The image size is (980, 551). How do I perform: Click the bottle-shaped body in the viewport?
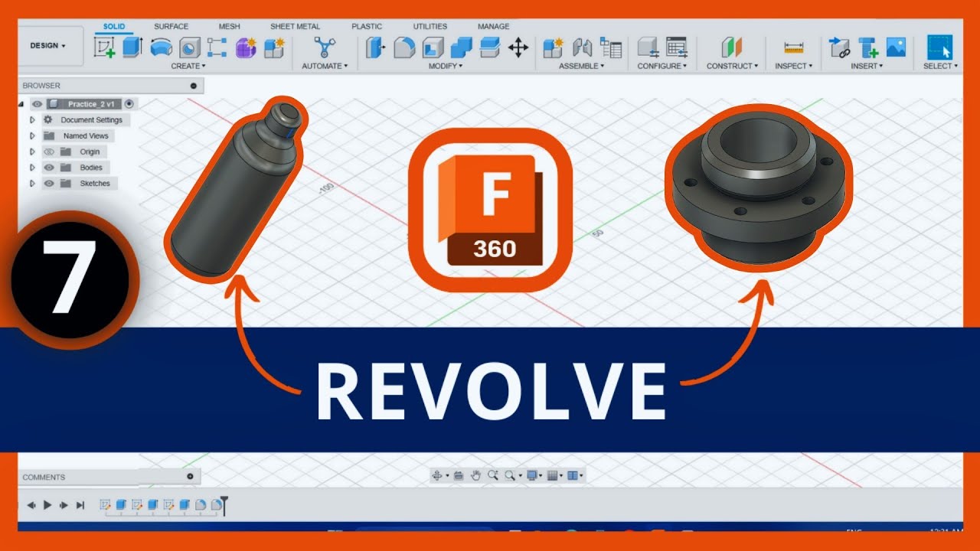point(234,191)
